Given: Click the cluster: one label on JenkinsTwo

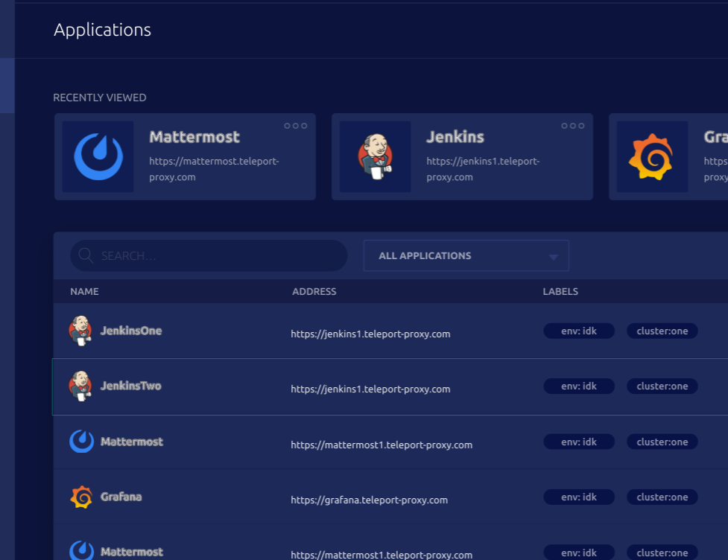Looking at the screenshot, I should click(662, 386).
